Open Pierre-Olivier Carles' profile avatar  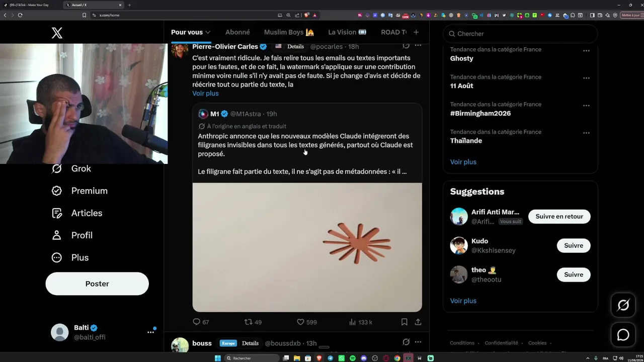point(180,49)
